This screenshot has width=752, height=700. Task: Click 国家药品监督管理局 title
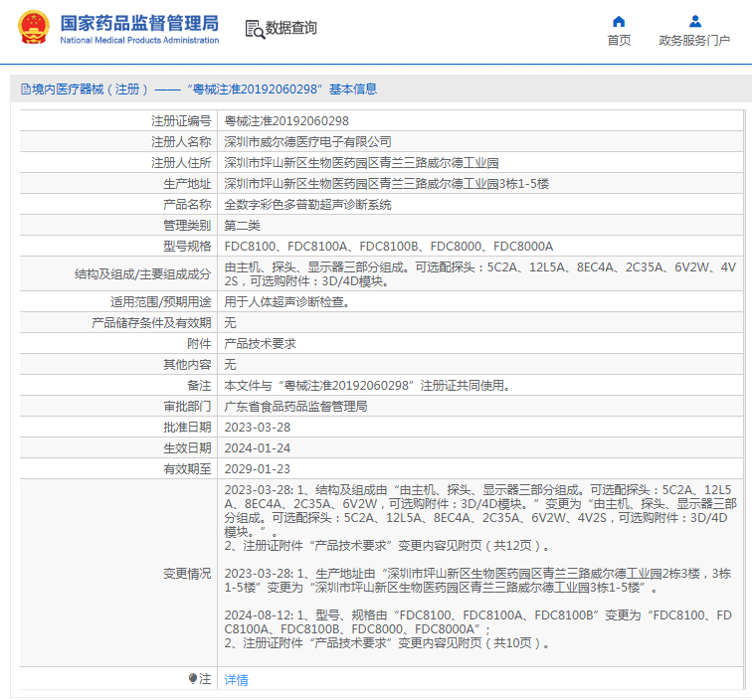139,23
